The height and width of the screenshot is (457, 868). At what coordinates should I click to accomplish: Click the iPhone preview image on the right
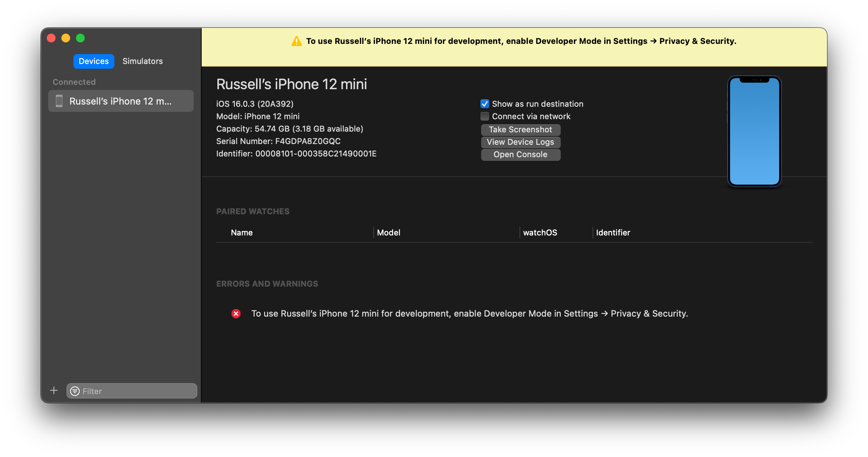(x=754, y=131)
